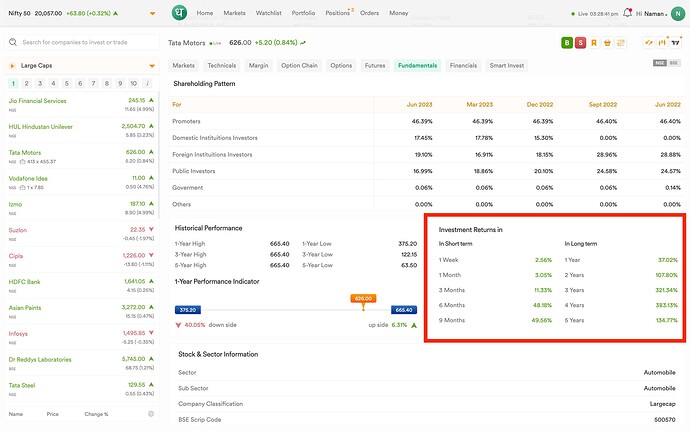Click the trend arrow next to +5.20 (0.84%)

click(x=303, y=43)
